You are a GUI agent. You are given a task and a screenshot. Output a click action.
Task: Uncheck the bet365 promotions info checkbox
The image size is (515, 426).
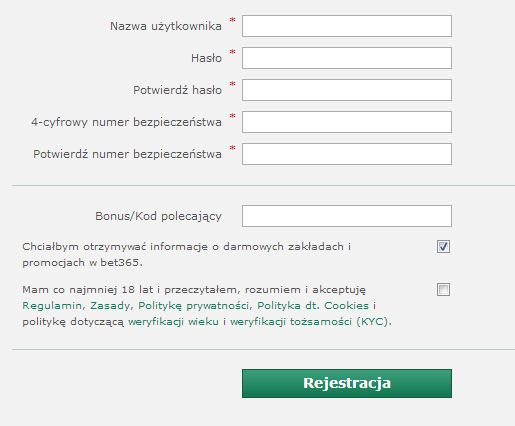(443, 247)
